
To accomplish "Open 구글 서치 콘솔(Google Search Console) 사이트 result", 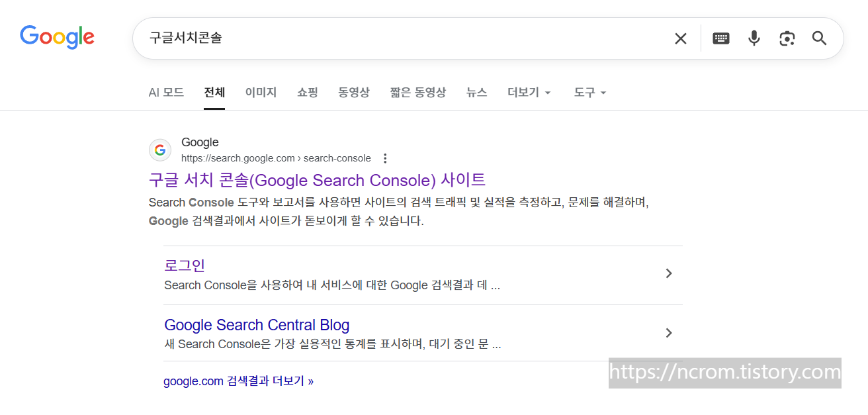I will click(317, 180).
